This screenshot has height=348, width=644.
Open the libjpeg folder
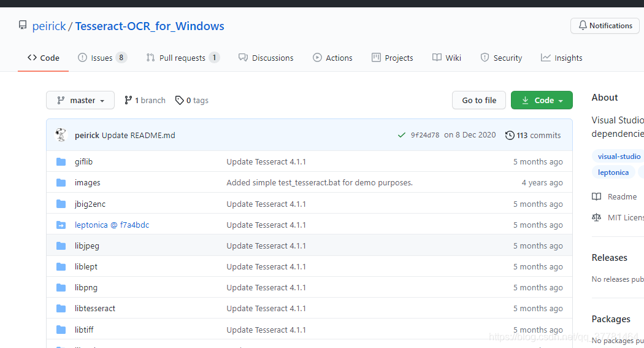coord(87,246)
